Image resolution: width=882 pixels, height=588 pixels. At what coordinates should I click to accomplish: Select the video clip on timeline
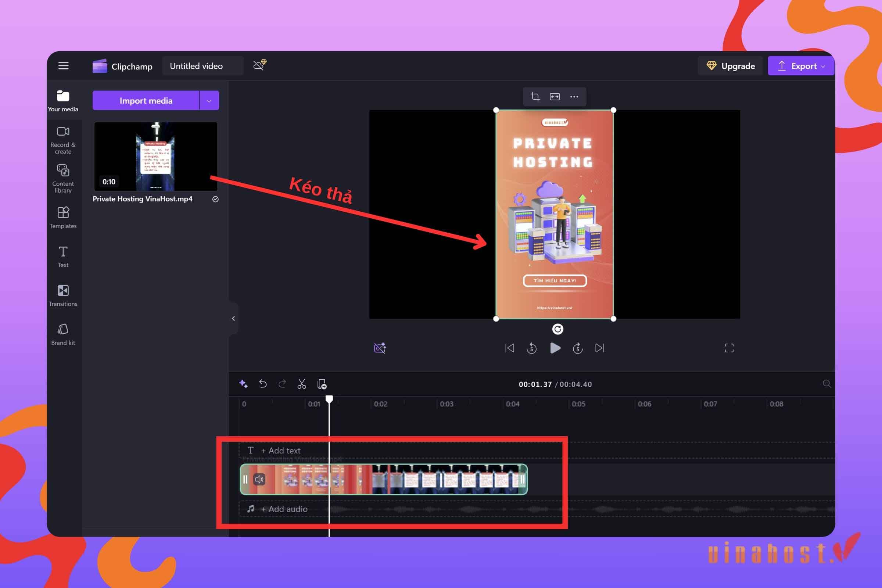coord(384,479)
